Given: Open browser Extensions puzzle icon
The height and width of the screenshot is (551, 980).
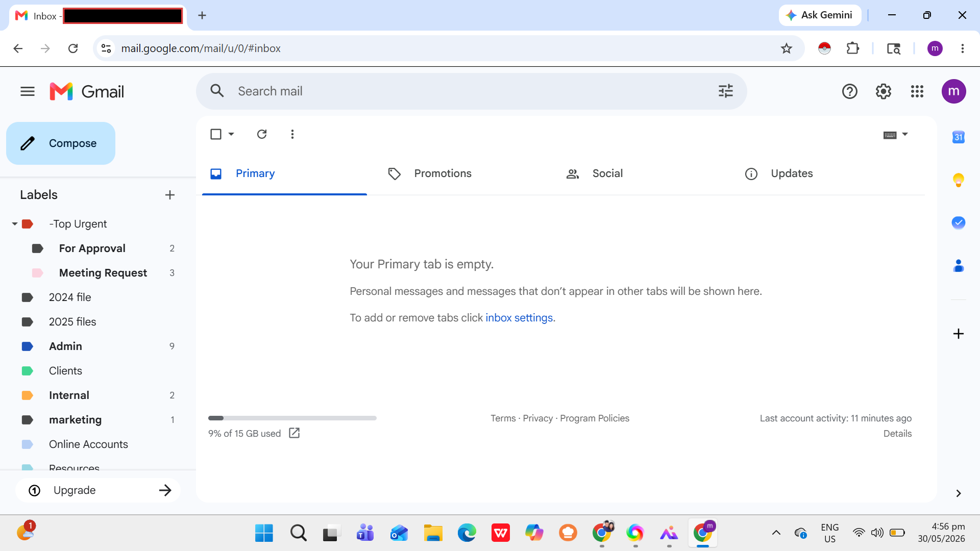Looking at the screenshot, I should click(x=852, y=48).
